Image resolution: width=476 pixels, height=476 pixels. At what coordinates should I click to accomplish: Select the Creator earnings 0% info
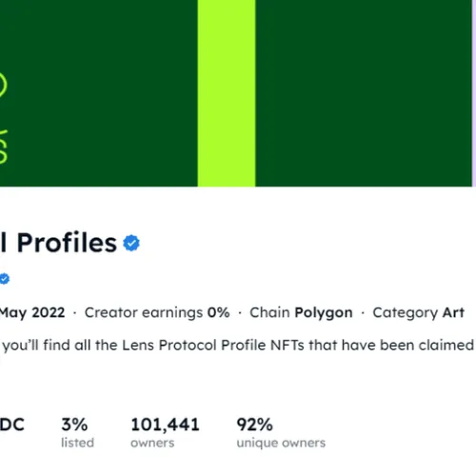157,312
